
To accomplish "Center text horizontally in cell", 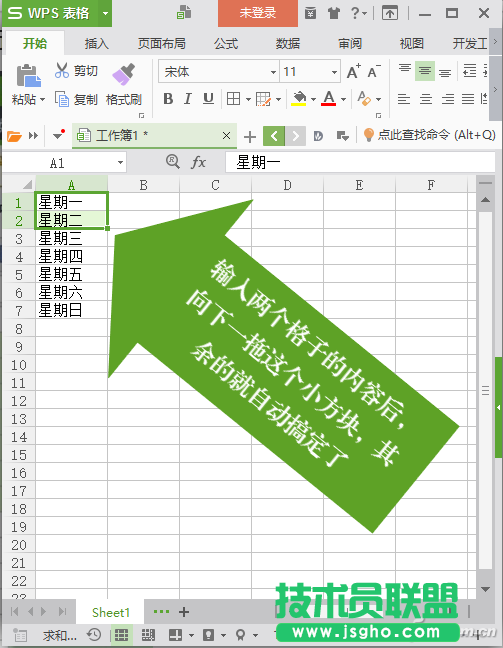I will tap(426, 99).
